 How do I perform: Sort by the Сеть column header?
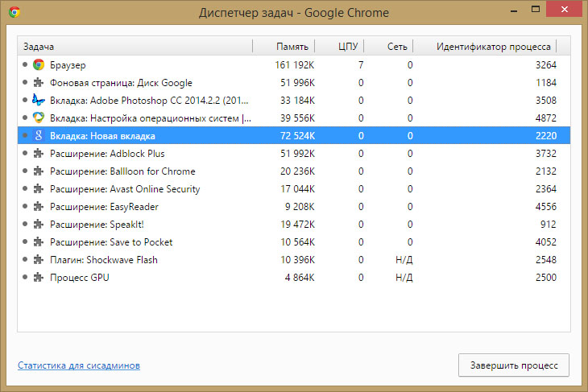click(388, 46)
